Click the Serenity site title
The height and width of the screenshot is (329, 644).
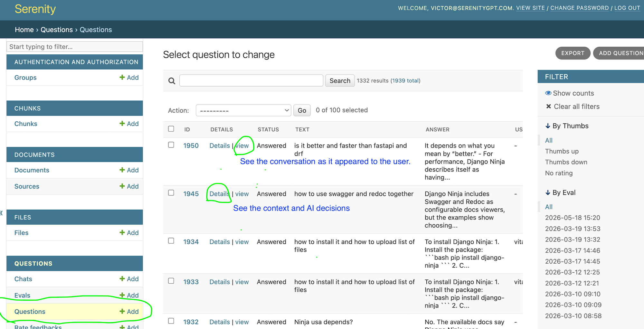pos(35,9)
